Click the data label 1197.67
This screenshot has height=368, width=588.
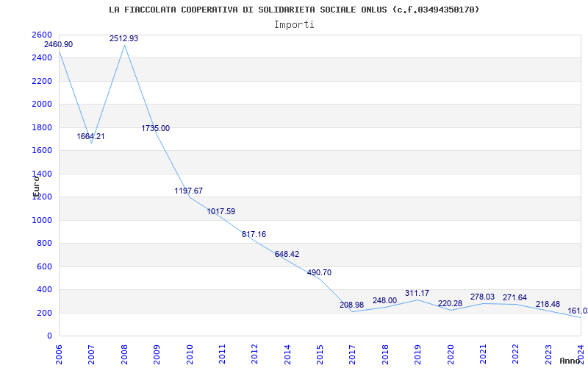coord(189,191)
